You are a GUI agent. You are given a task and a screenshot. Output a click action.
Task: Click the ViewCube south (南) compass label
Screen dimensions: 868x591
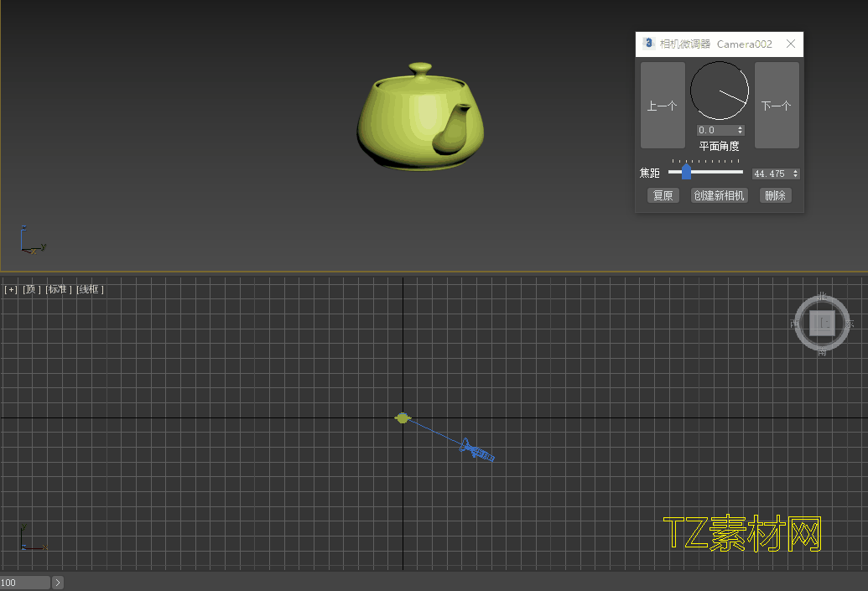click(822, 352)
